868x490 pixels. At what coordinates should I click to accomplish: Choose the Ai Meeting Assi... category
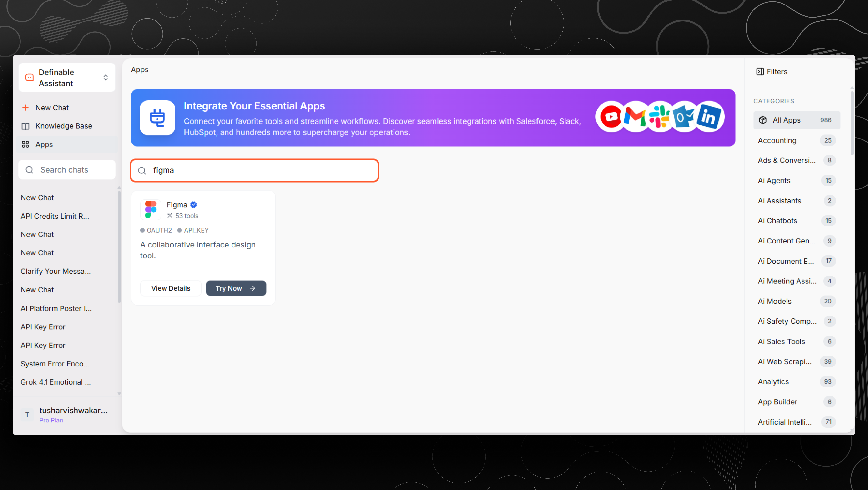797,281
